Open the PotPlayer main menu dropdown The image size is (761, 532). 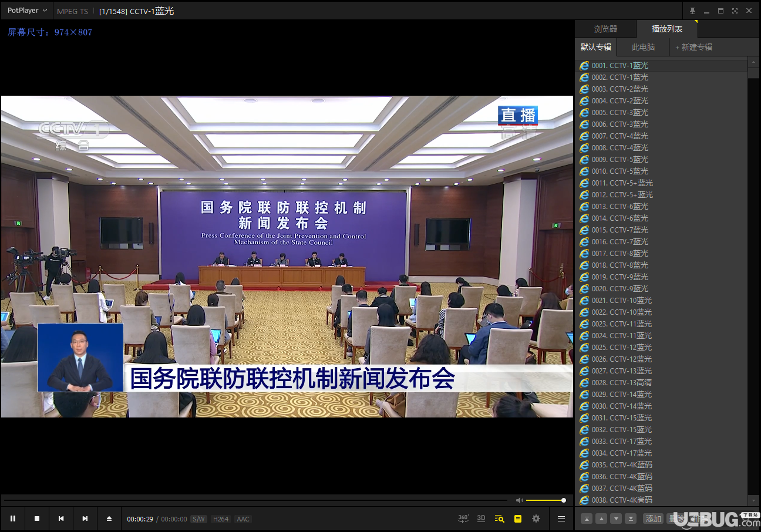(x=27, y=11)
